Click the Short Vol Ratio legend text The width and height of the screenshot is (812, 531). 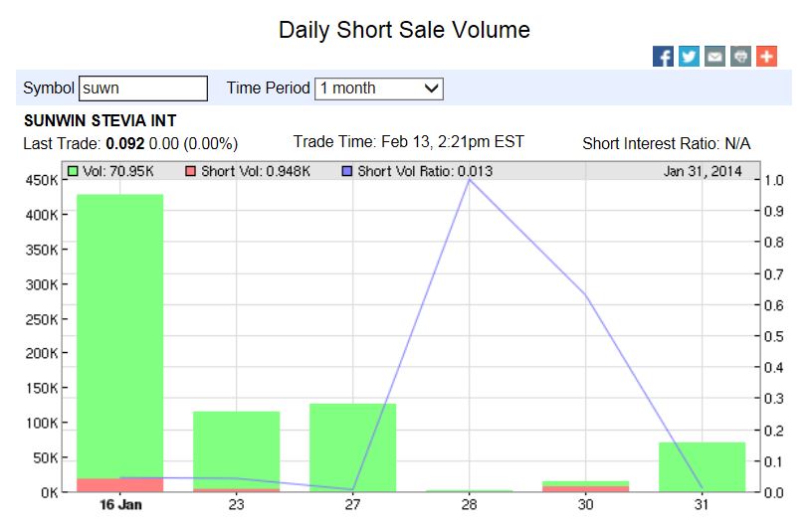(x=425, y=171)
